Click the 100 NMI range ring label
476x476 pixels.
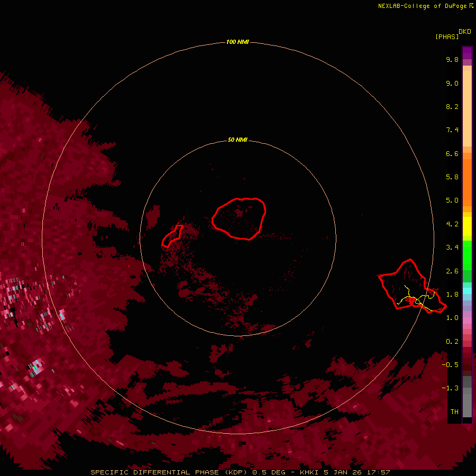(237, 42)
